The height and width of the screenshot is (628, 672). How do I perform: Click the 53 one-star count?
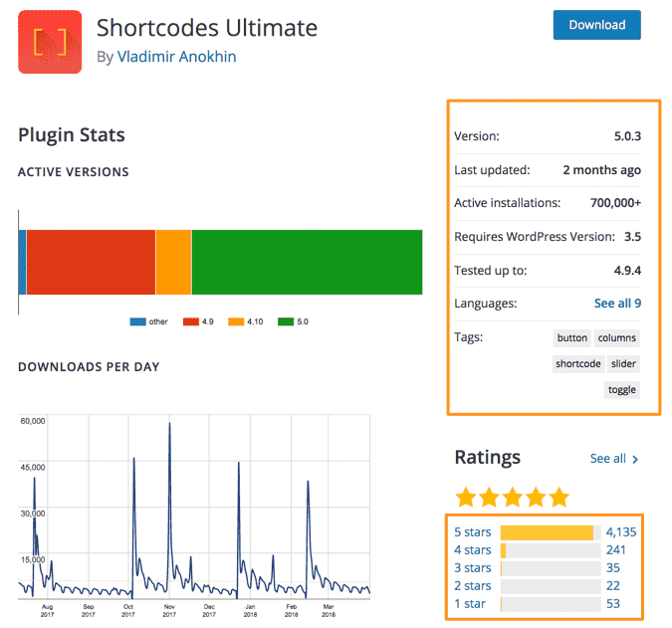point(613,604)
